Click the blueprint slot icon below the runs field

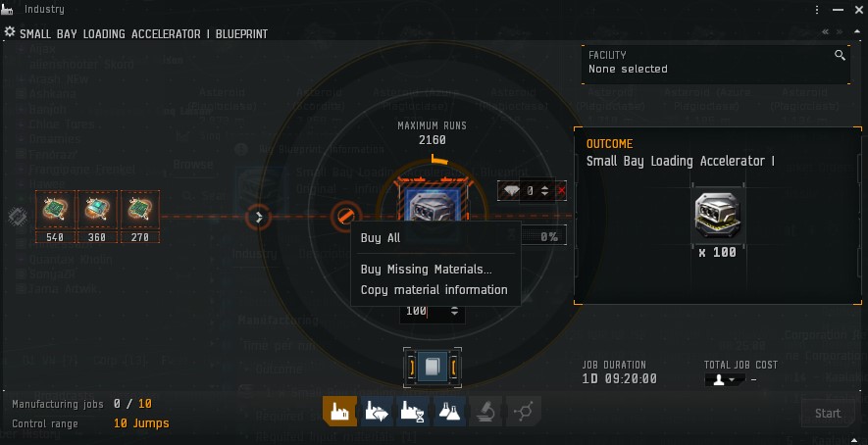click(x=432, y=367)
